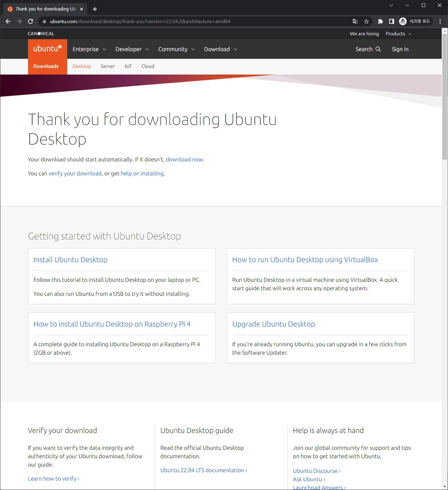The image size is (448, 490).
Task: Open the Products dropdown
Action: [398, 34]
